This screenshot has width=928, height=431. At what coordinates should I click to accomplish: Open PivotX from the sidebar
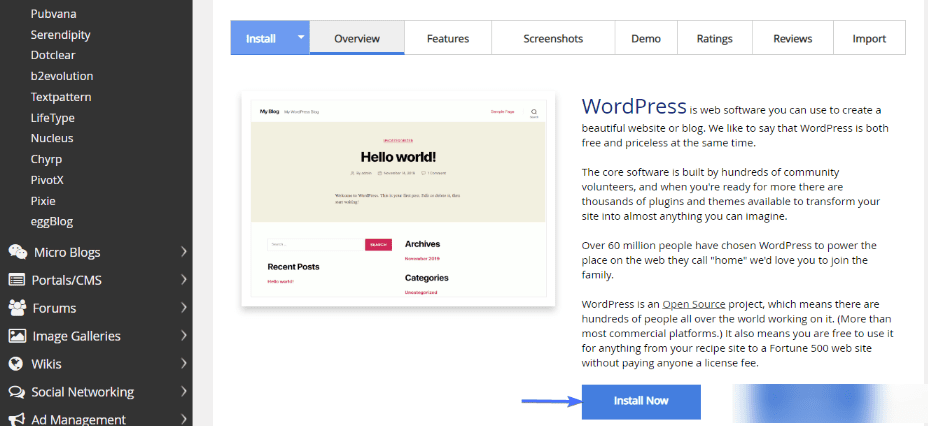47,180
